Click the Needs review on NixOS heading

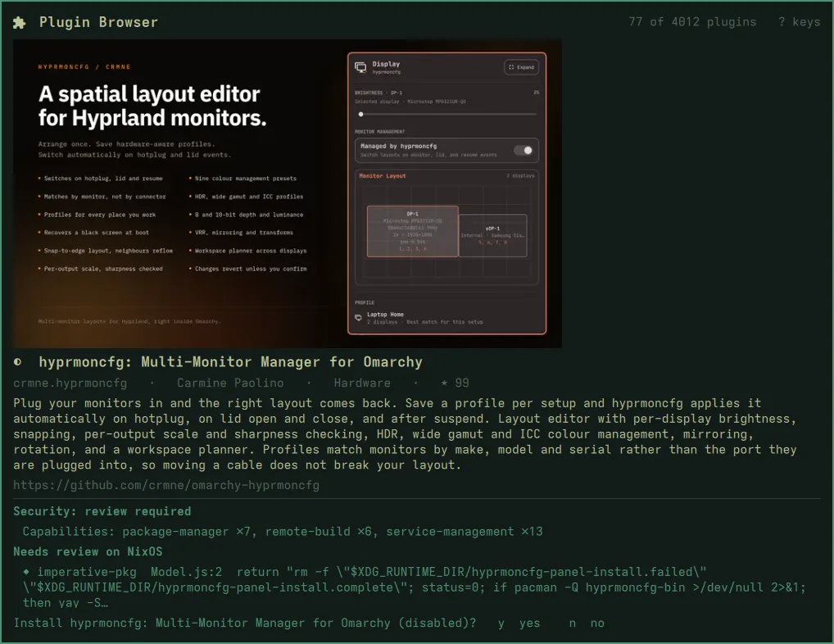88,552
